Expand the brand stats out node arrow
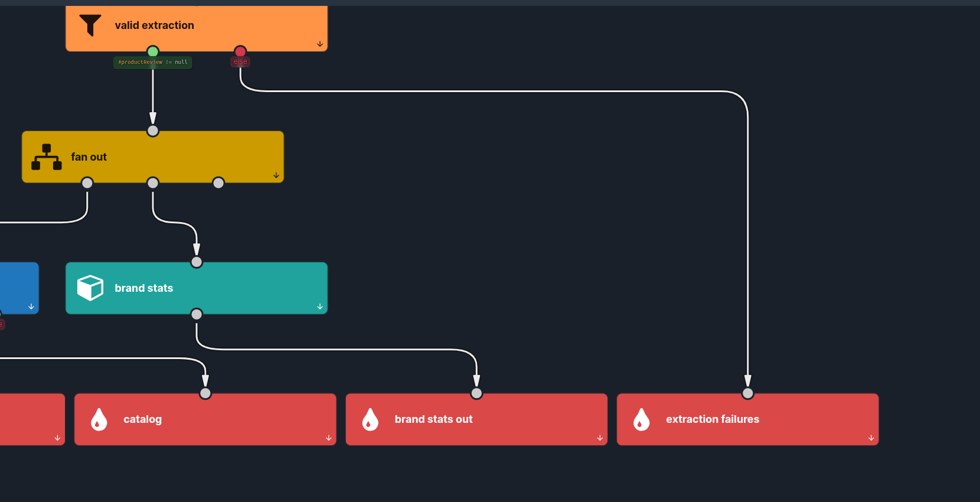 pos(600,438)
